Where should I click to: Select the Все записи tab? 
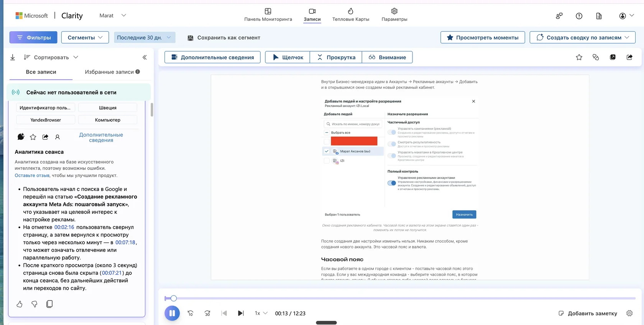click(x=41, y=72)
